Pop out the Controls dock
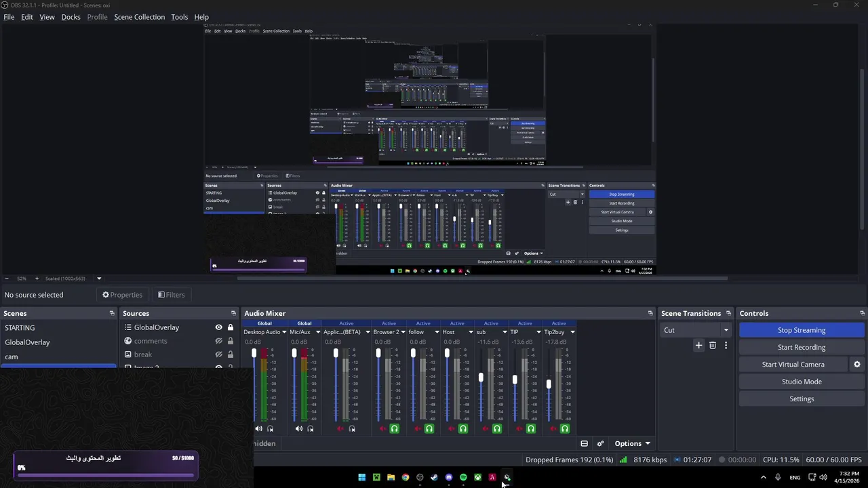 862,313
